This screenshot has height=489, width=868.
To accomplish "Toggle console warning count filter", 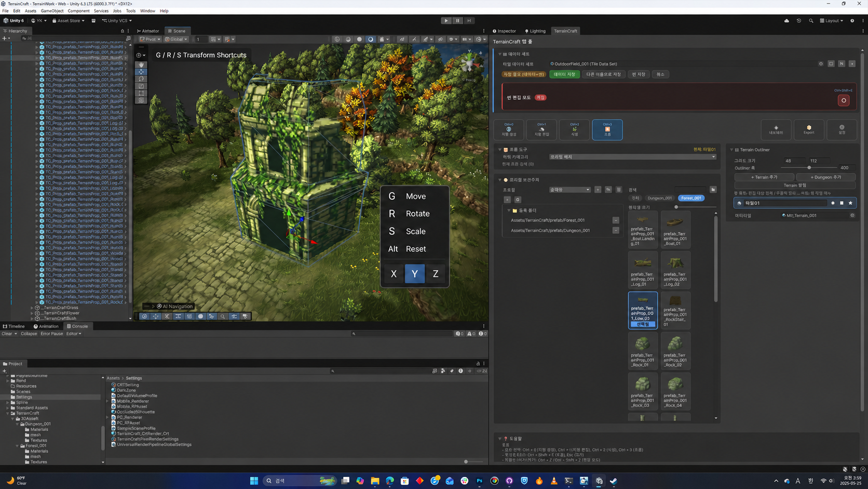I will coord(471,334).
